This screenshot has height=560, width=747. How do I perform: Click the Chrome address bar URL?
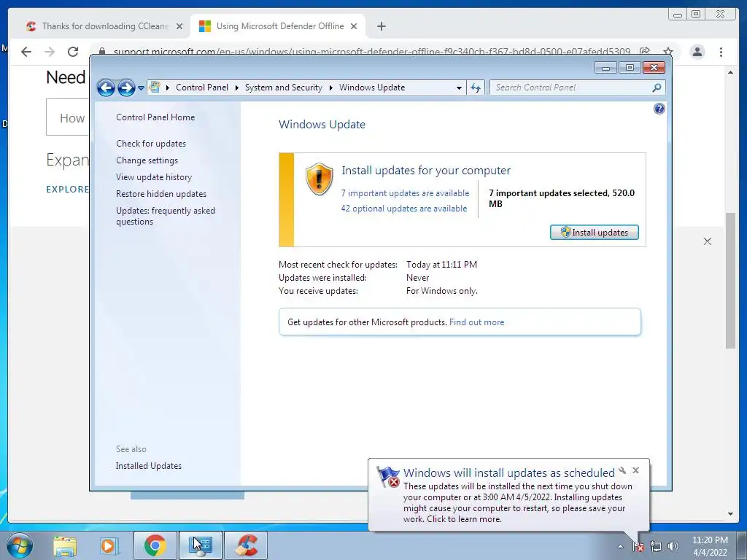pos(371,52)
